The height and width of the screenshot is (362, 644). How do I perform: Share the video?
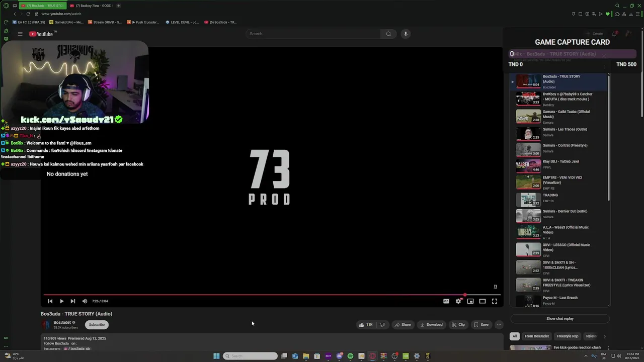[x=403, y=325]
